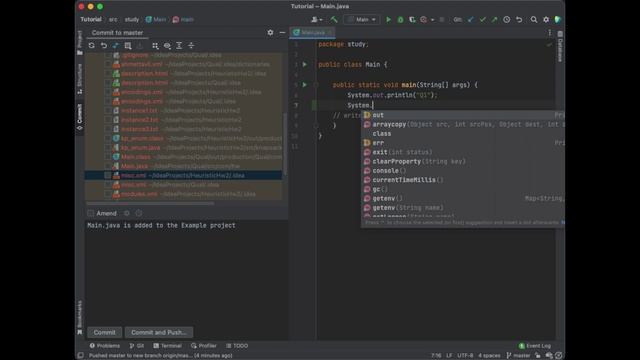Select 'arraycopy' completion suggestion
Viewport: 640px width, 360px height.
tap(463, 124)
